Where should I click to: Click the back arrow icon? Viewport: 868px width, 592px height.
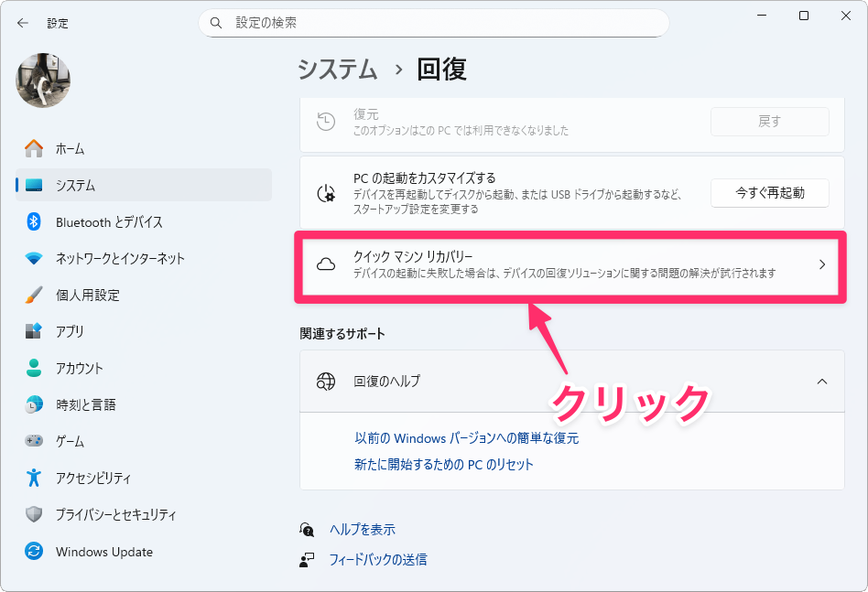click(x=23, y=23)
